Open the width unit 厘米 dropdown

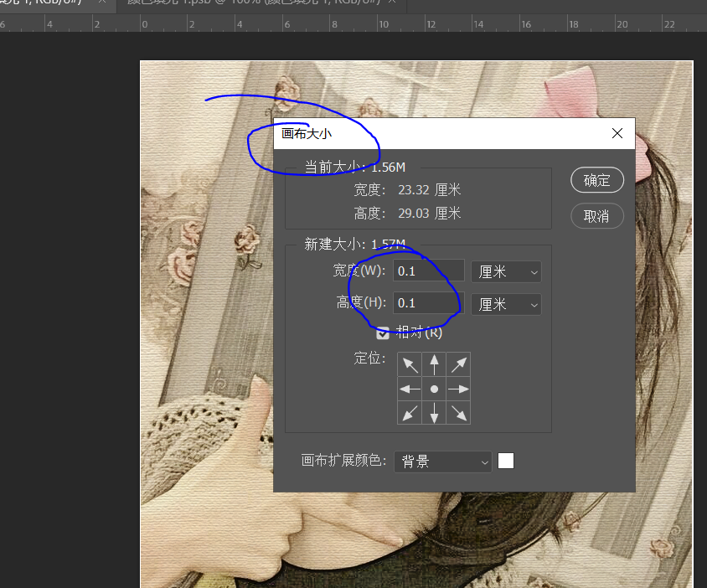point(506,272)
